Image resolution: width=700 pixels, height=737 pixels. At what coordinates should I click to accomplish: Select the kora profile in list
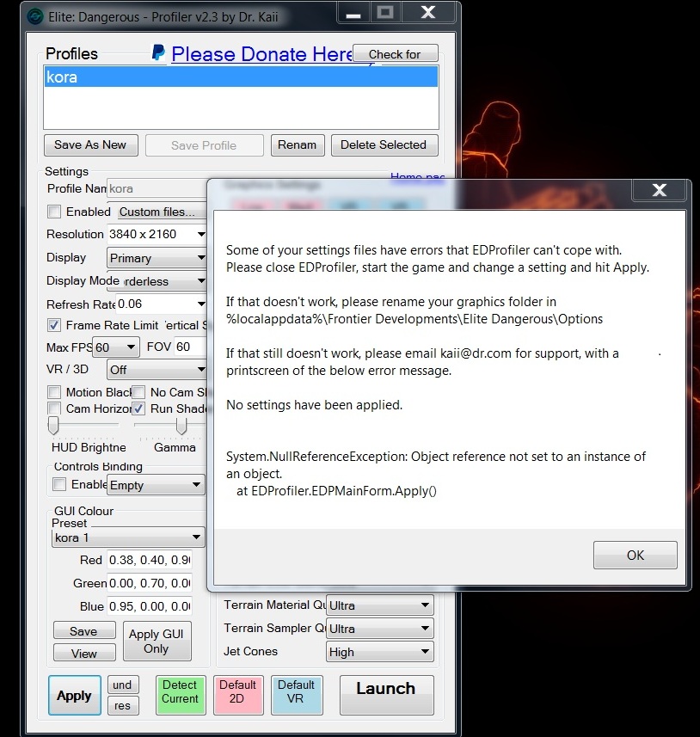[241, 77]
